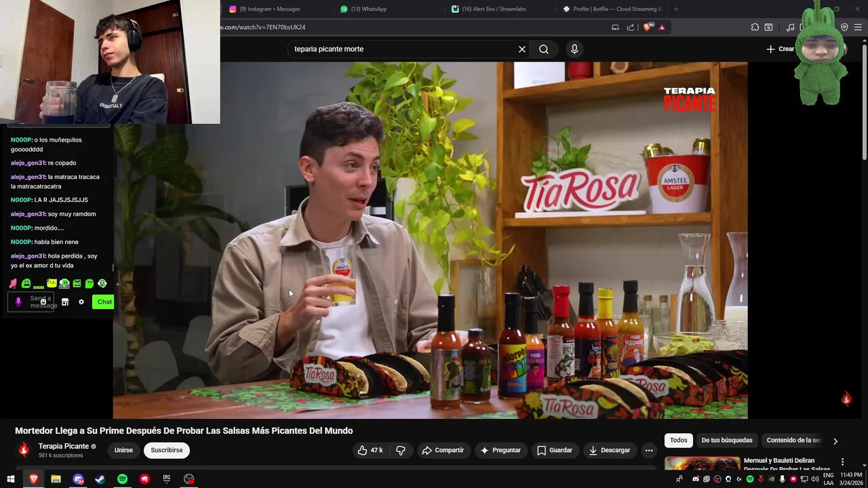
Task: Click chat message 'N000P: habla bien nene'
Action: pyautogui.click(x=45, y=242)
